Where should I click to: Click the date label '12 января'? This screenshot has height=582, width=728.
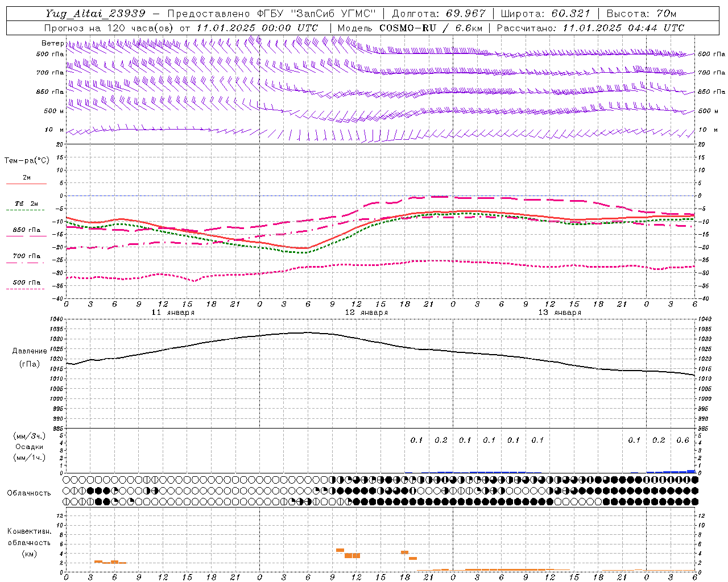[366, 313]
